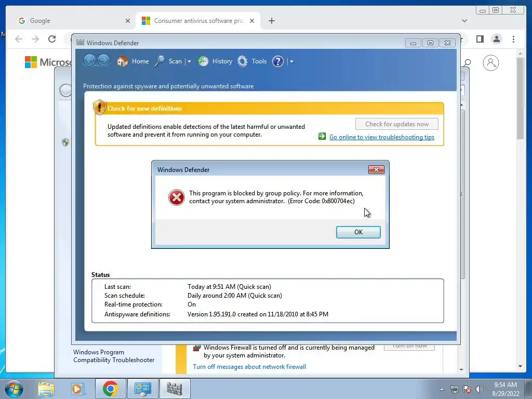
Task: Click Chrome forward navigation arrow
Action: pyautogui.click(x=35, y=39)
